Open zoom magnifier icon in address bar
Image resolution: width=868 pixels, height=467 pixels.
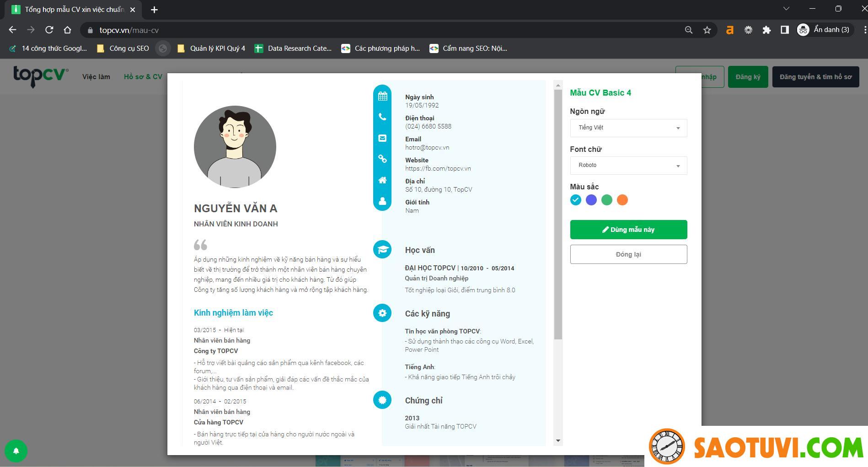(689, 30)
